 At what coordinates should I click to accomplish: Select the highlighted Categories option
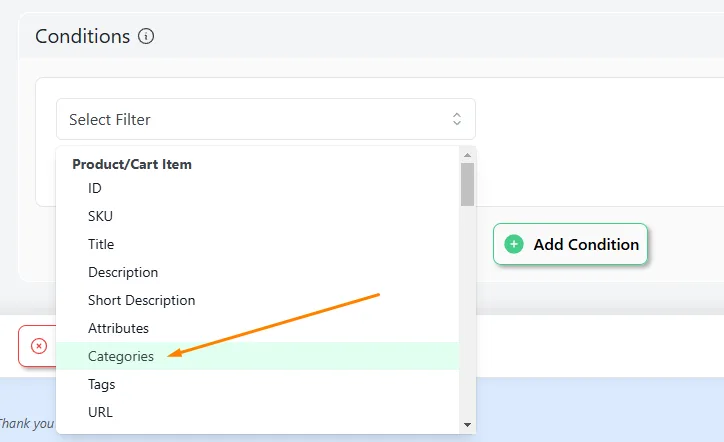tap(257, 356)
